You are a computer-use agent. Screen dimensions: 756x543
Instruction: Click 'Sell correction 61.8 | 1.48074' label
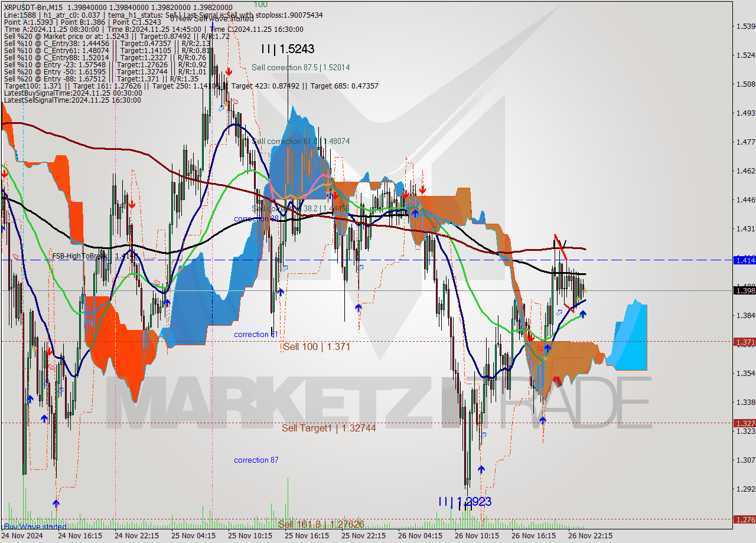point(301,141)
